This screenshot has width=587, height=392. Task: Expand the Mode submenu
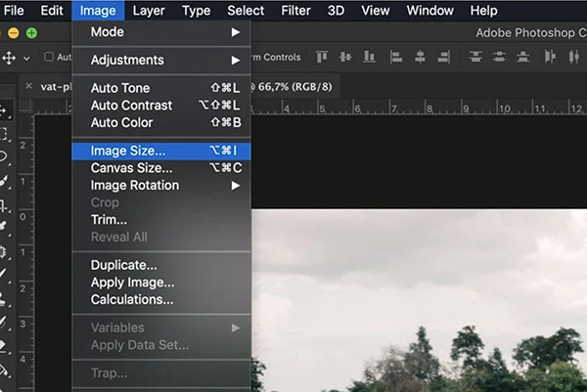click(x=161, y=32)
